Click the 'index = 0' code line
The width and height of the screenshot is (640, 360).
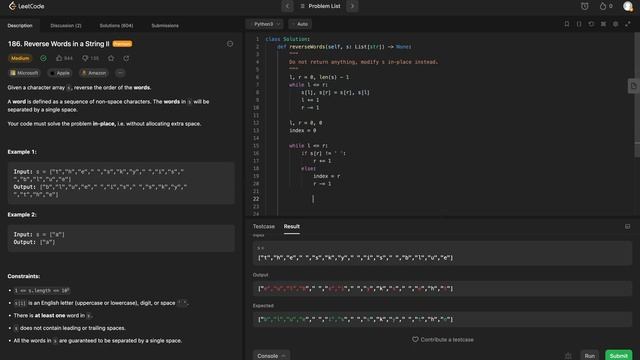click(x=302, y=131)
